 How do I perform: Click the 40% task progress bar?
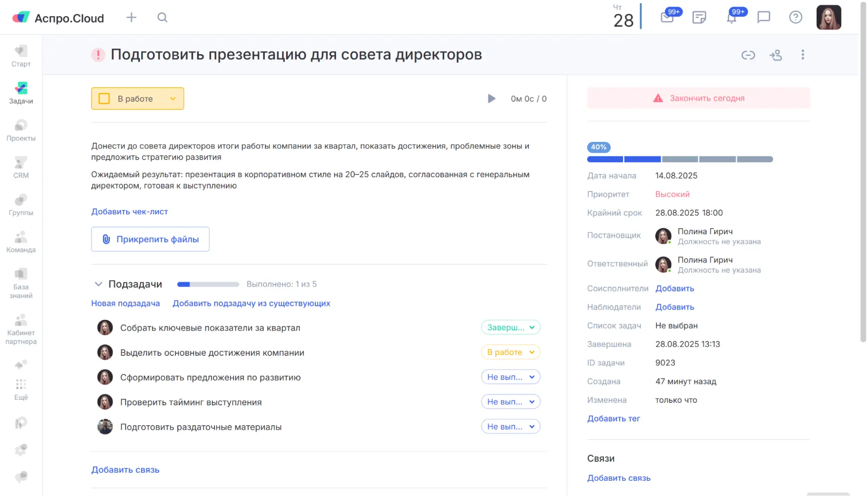tap(680, 159)
